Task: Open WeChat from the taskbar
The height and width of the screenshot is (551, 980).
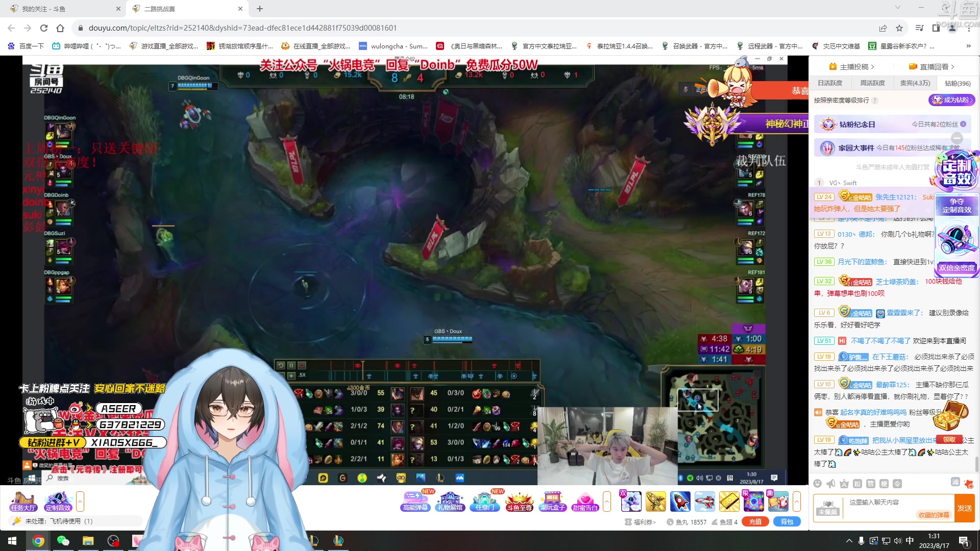Action: coord(63,541)
